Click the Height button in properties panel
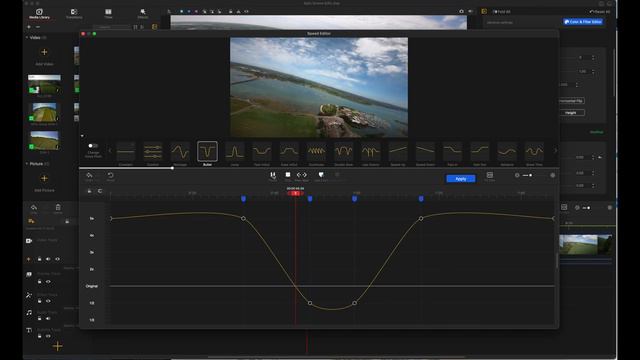 571,113
